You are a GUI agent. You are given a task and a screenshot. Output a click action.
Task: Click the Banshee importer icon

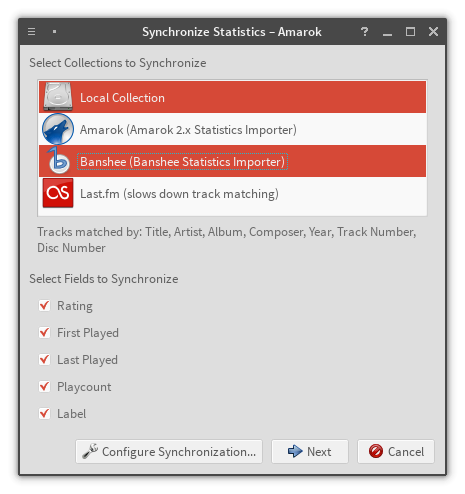click(x=58, y=161)
